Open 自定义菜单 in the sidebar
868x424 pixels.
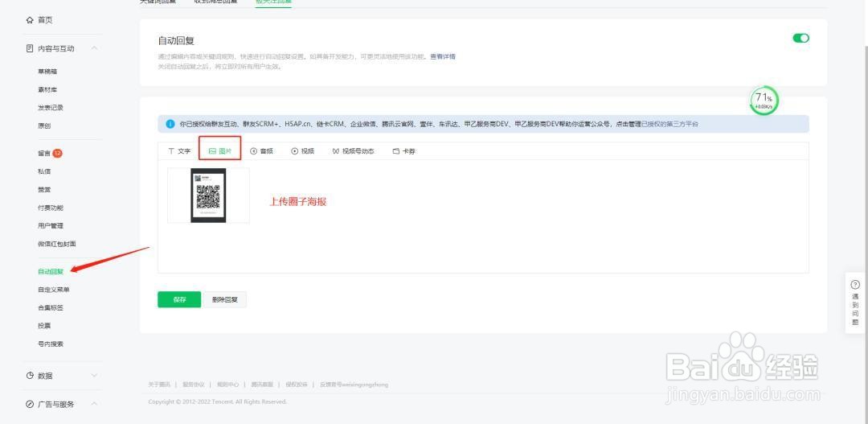point(54,290)
